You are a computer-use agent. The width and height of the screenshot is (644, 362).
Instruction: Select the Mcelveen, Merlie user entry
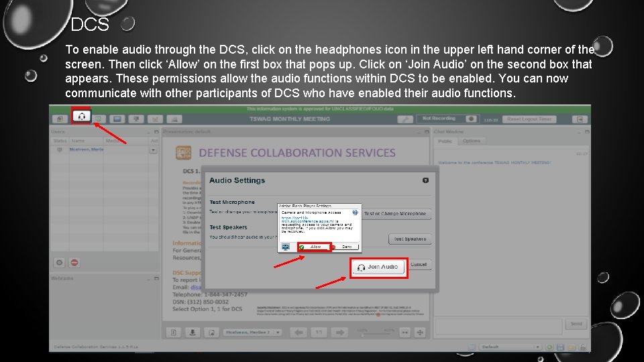[87, 149]
